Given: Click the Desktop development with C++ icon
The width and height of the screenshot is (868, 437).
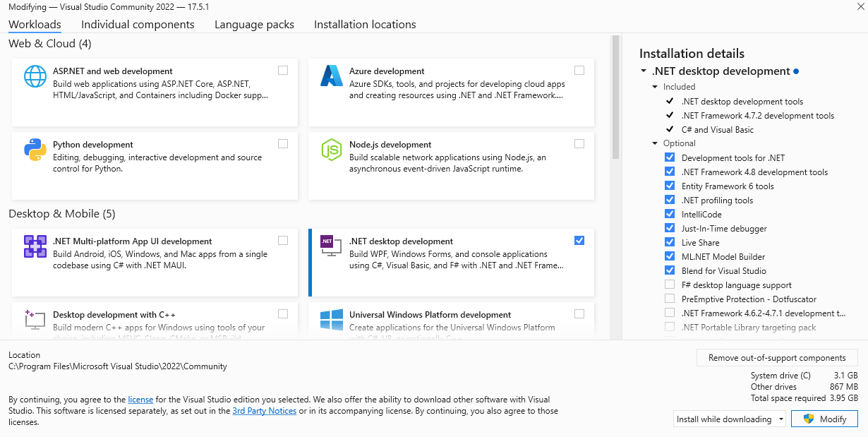Looking at the screenshot, I should (x=35, y=320).
